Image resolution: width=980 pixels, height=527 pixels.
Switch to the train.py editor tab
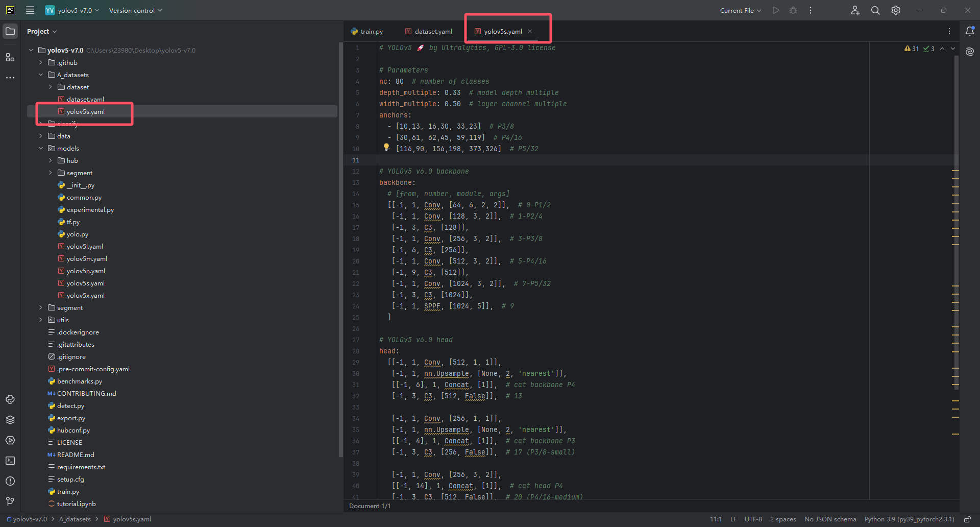coord(367,31)
